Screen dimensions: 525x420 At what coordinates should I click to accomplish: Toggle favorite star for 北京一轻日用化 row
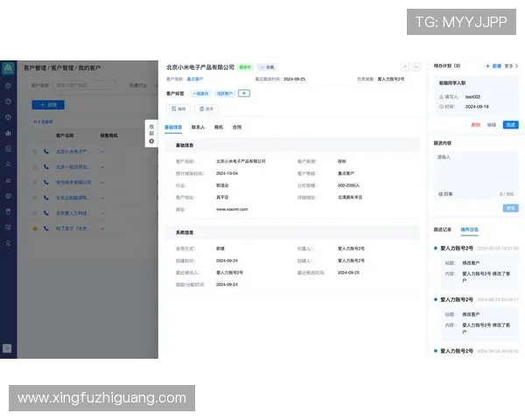coord(35,167)
